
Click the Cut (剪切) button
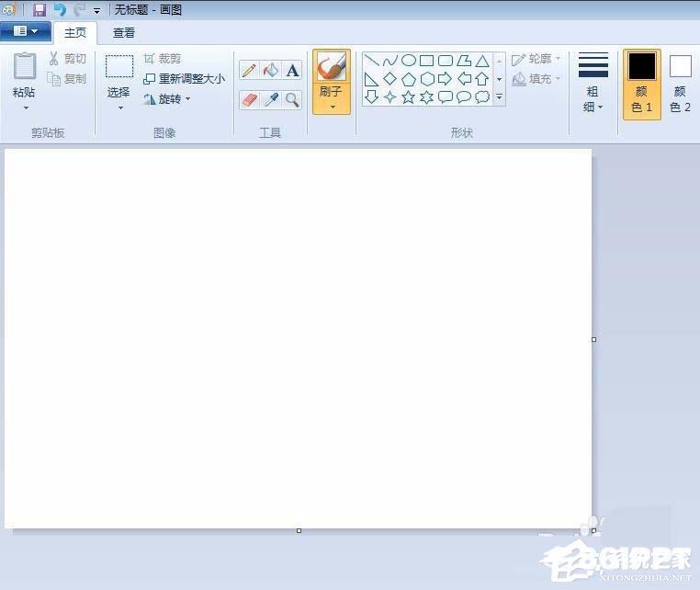click(67, 59)
